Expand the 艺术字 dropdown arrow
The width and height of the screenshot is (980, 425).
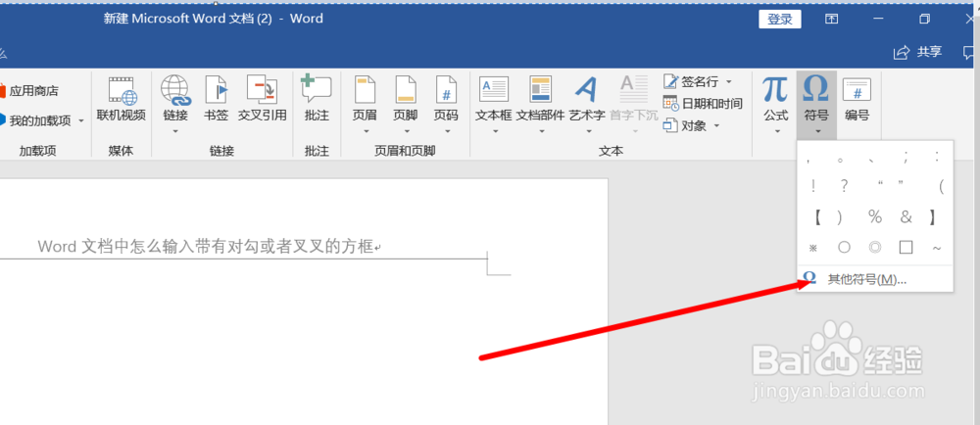(589, 131)
